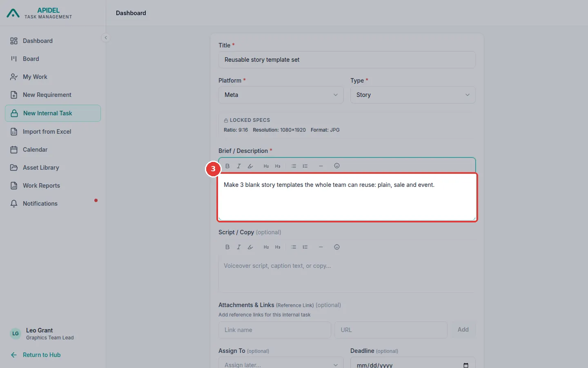The height and width of the screenshot is (368, 588).
Task: Open emoji picker in Brief / Description toolbar
Action: (x=337, y=166)
